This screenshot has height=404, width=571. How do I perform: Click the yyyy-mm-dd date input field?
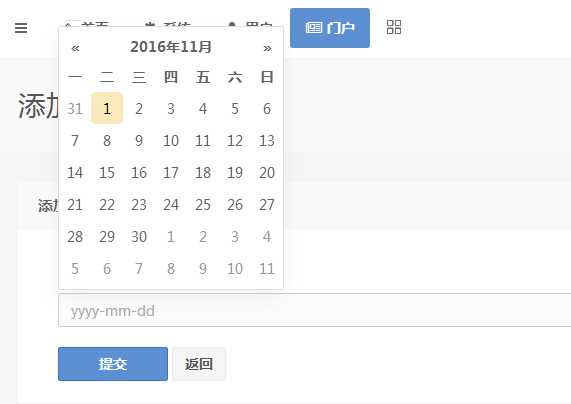pos(315,310)
